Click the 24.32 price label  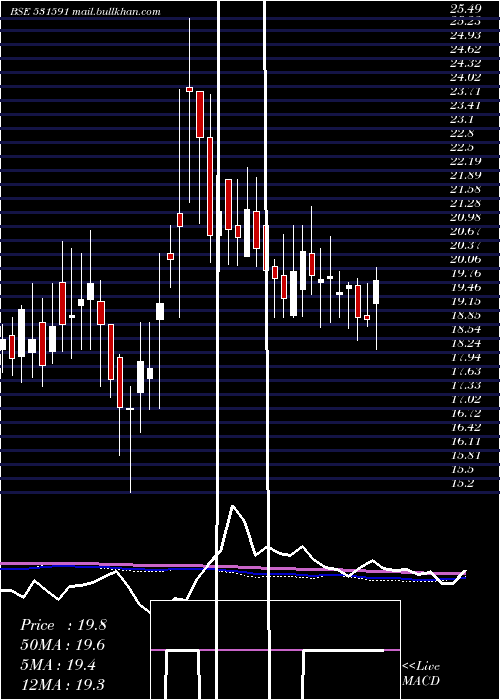[x=466, y=63]
